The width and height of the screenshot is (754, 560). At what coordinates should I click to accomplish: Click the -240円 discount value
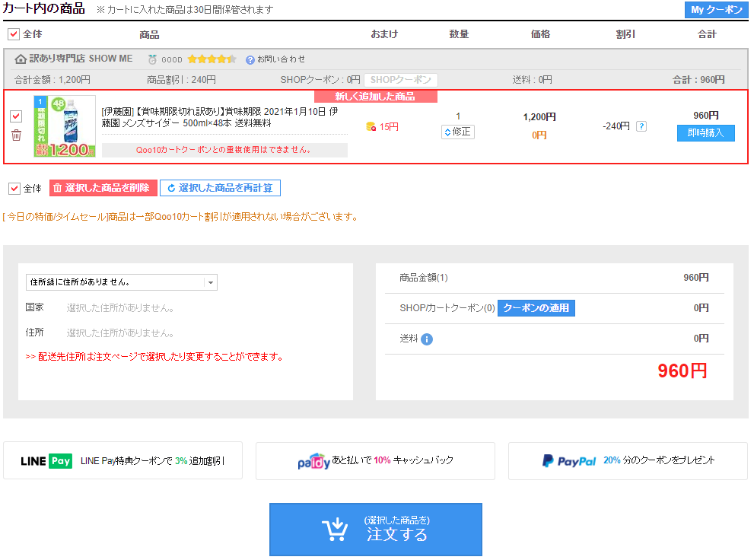616,126
